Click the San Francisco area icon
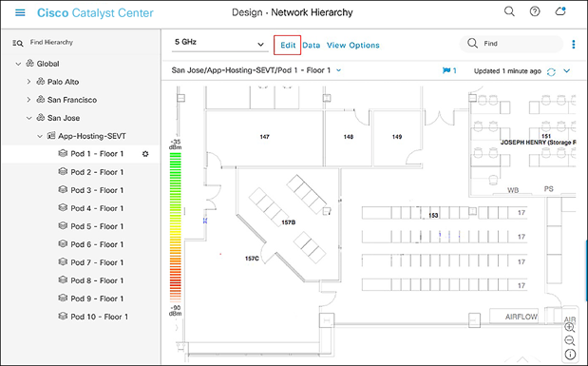The image size is (588, 366). tap(41, 100)
